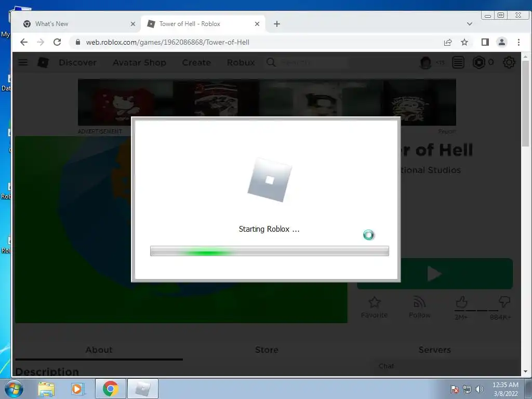Click the thumbs down dislike icon
This screenshot has width=532, height=399.
tap(504, 302)
